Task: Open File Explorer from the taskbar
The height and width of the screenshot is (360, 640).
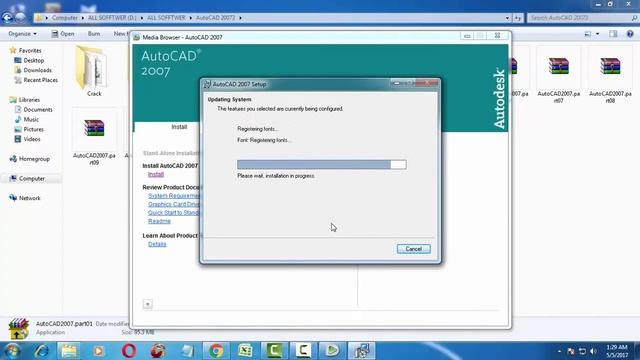Action: (x=69, y=351)
